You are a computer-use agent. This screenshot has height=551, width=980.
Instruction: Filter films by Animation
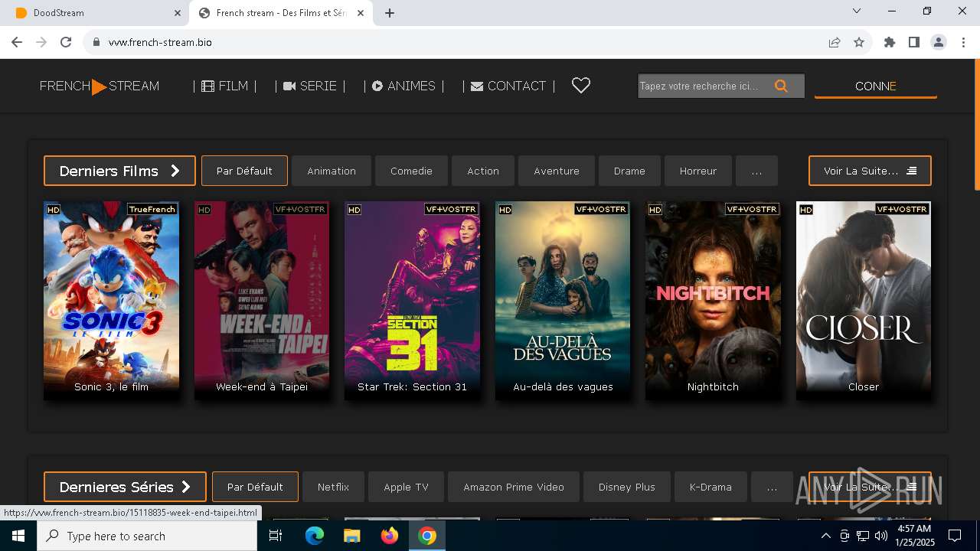[332, 171]
